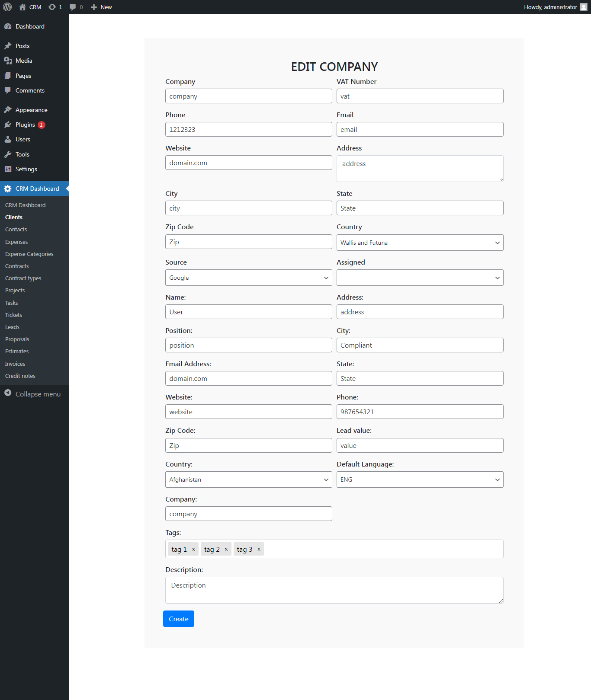This screenshot has width=591, height=700.
Task: Go to the Proposals submenu item
Action: 17,339
